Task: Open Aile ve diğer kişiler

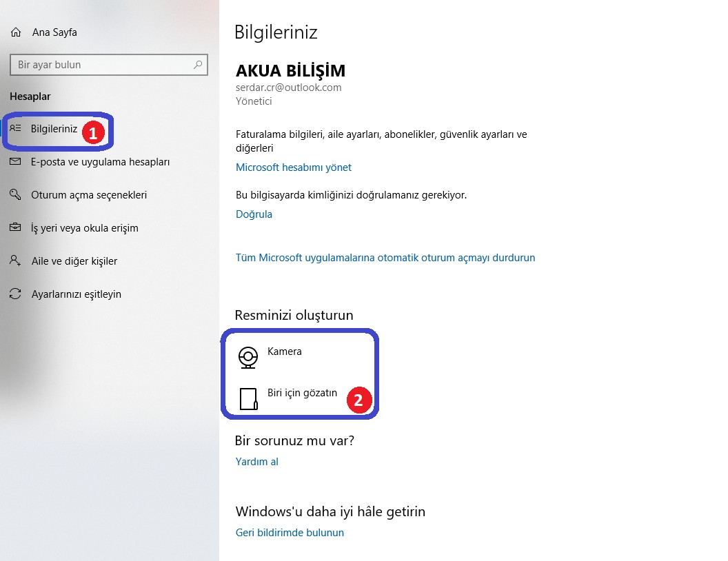Action: [74, 261]
